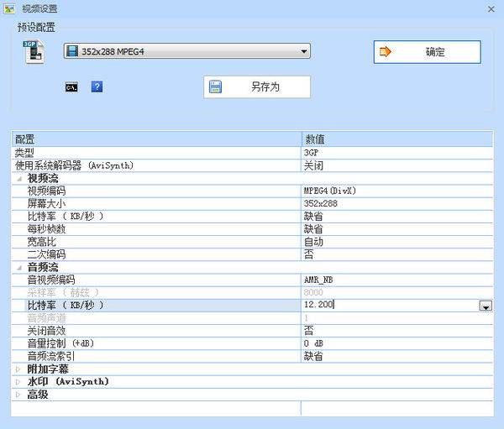
Task: Expand the 附加字幕 section
Action: [18, 369]
